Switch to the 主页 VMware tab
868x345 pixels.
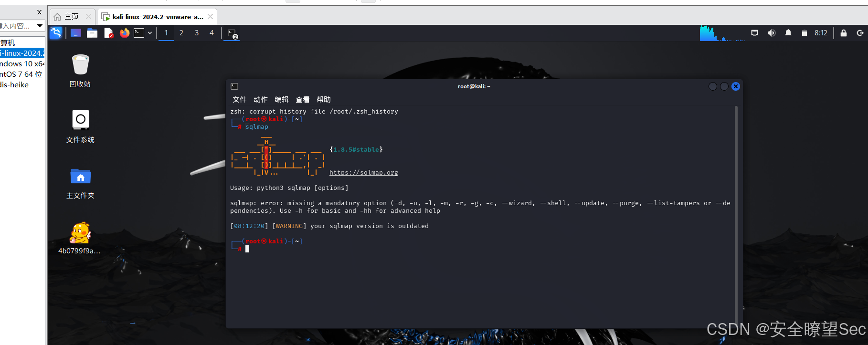(x=72, y=17)
